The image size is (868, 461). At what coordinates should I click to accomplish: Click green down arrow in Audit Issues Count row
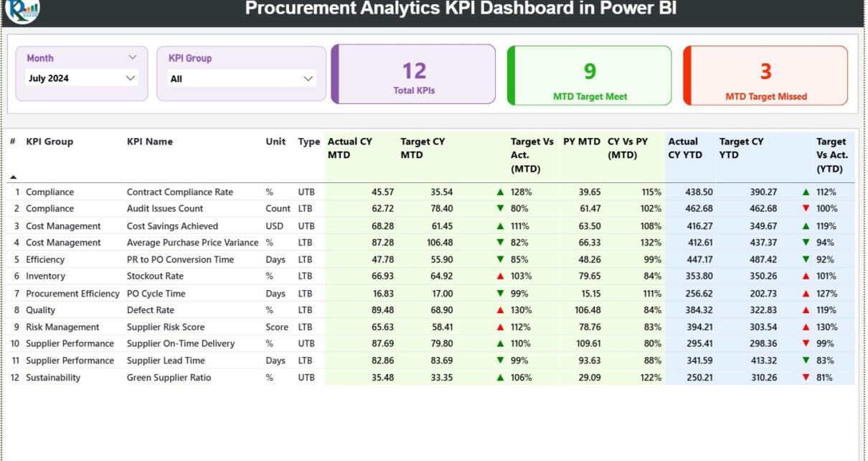(x=500, y=209)
